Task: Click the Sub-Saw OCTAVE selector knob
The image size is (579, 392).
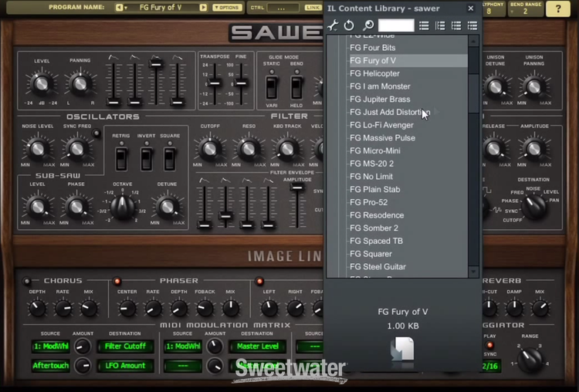Action: 123,207
